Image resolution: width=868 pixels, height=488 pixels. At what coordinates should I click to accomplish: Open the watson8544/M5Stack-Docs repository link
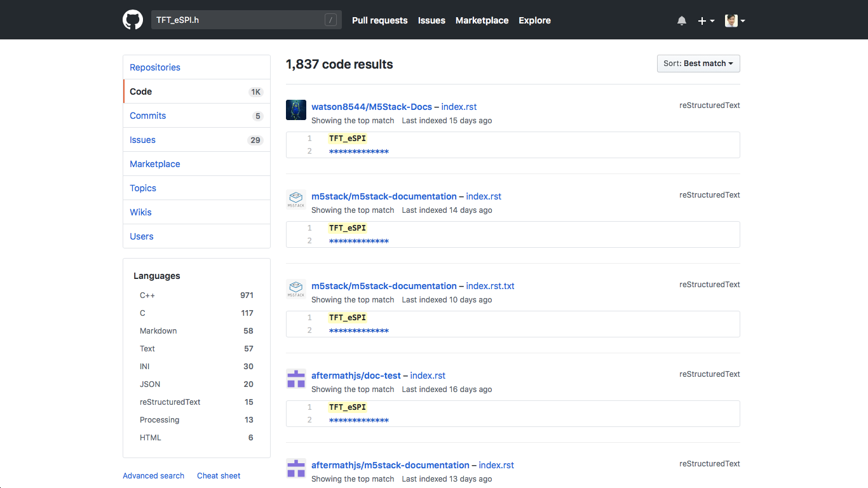click(371, 107)
